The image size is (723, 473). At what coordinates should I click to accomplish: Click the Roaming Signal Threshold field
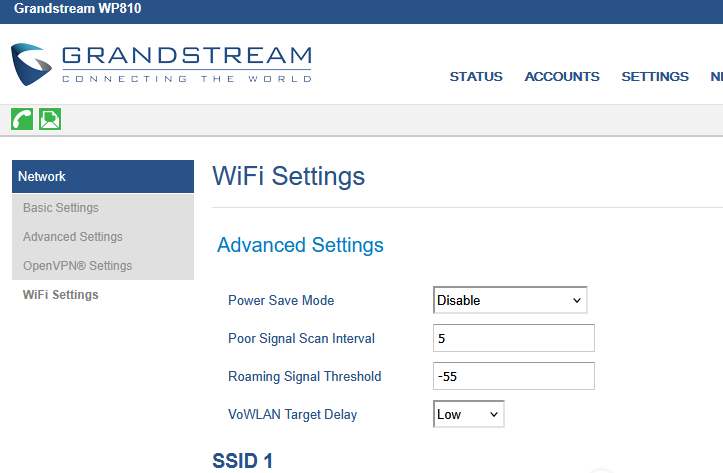point(514,376)
